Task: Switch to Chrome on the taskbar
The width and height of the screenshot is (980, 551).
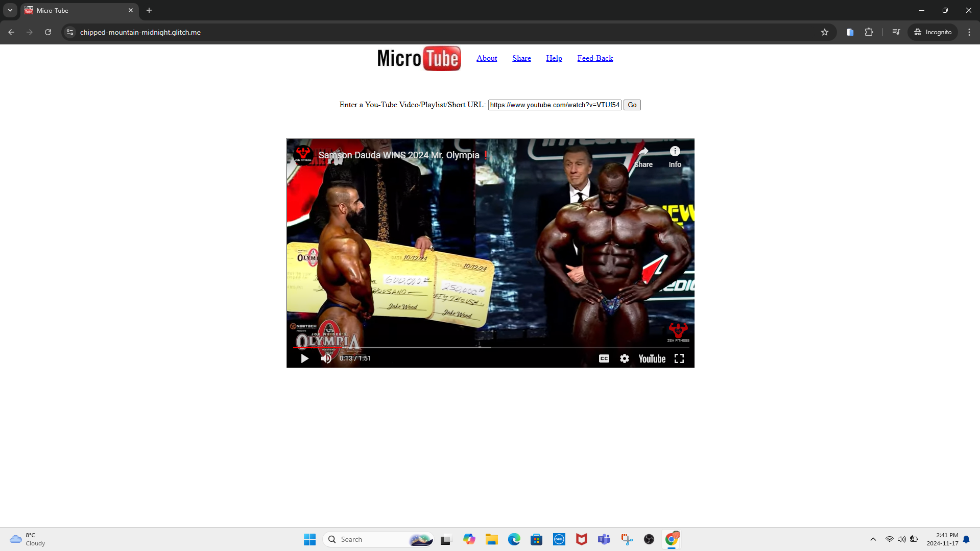Action: (672, 539)
